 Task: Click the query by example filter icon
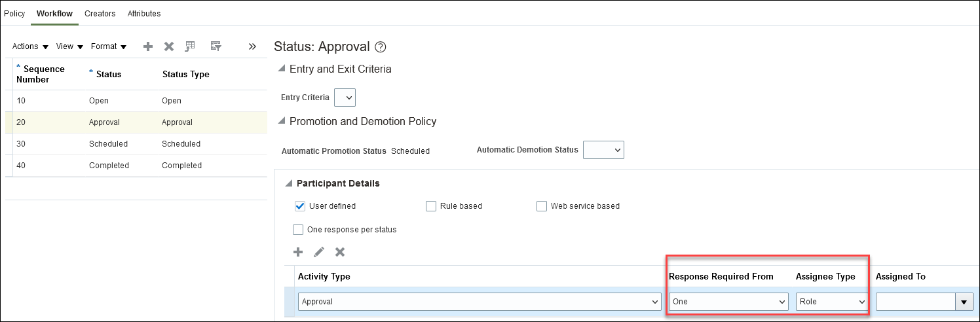click(216, 46)
